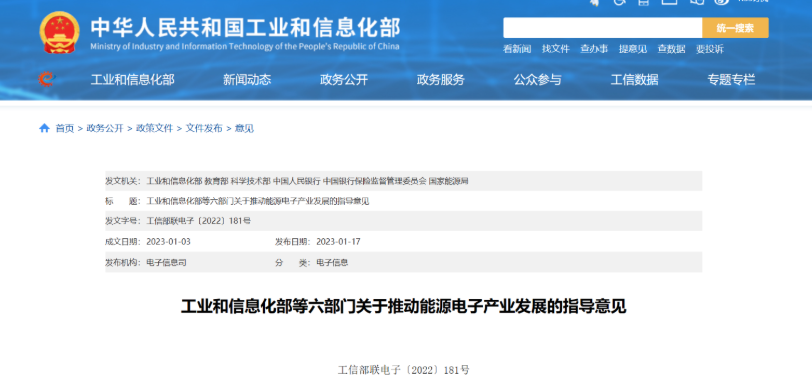812x388 pixels.
Task: Open the 要投诉 quick link
Action: [709, 49]
